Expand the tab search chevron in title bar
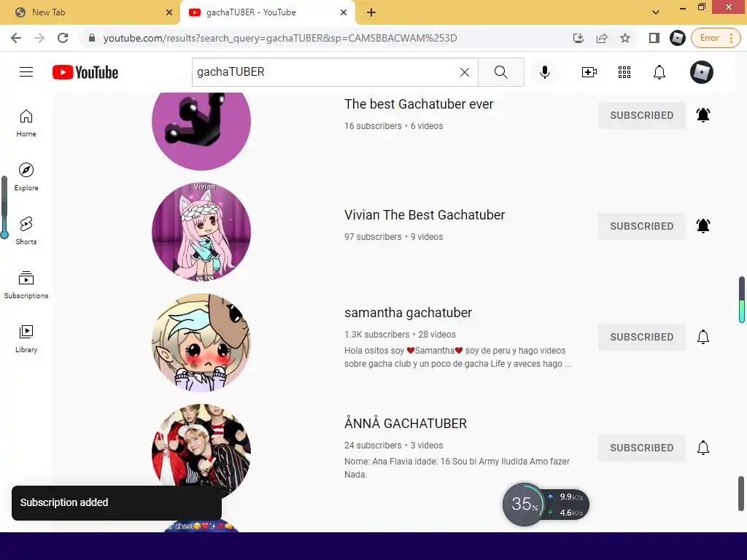 tap(656, 12)
